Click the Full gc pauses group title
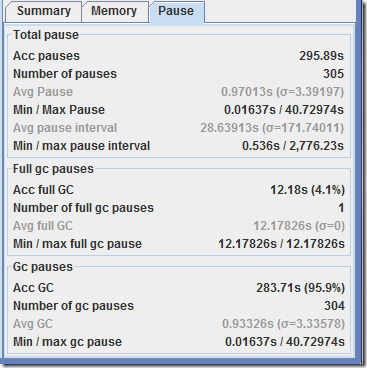367x368 pixels. [53, 169]
